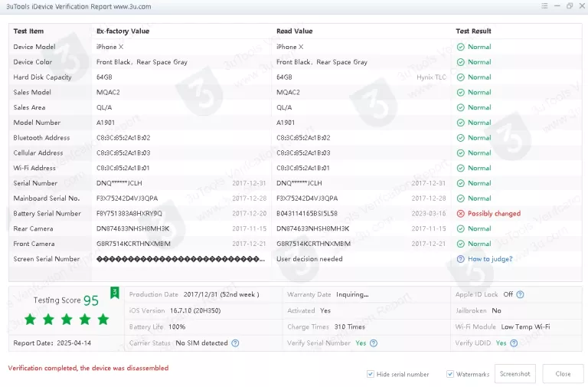Screen dimensions: 588x387
Task: Click the Test Item column header
Action: [x=28, y=31]
